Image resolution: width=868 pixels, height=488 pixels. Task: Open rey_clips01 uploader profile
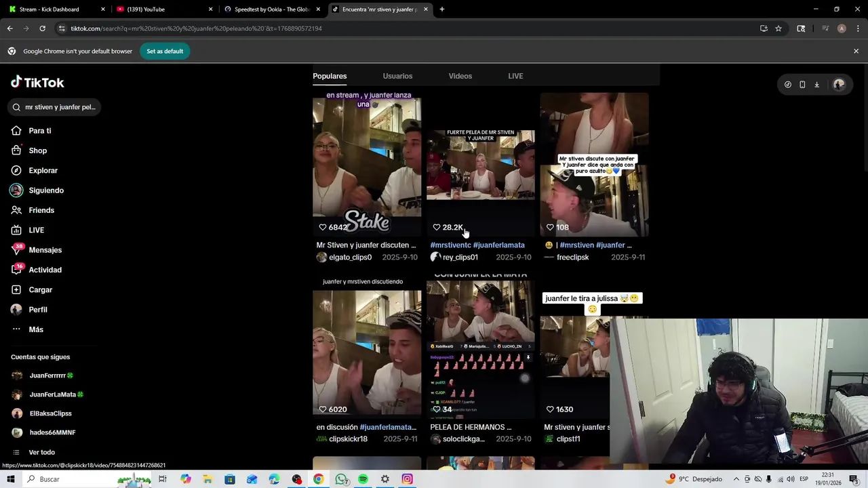pyautogui.click(x=454, y=258)
